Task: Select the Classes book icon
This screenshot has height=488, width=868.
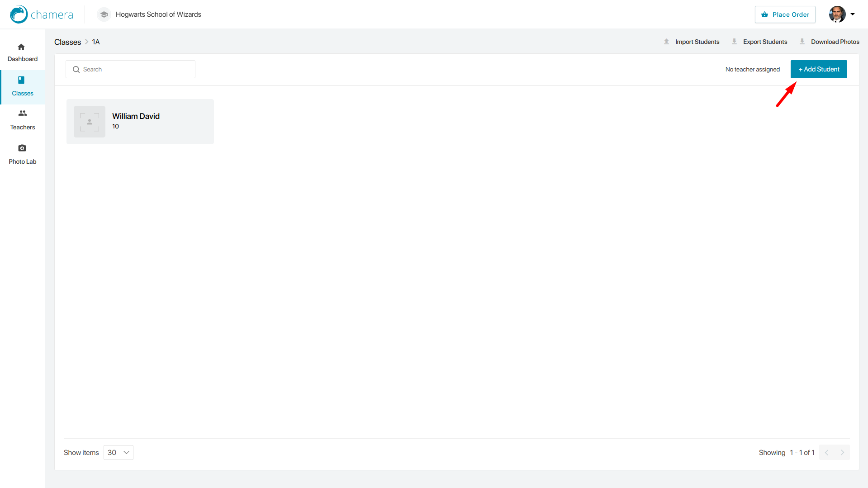Action: click(21, 80)
